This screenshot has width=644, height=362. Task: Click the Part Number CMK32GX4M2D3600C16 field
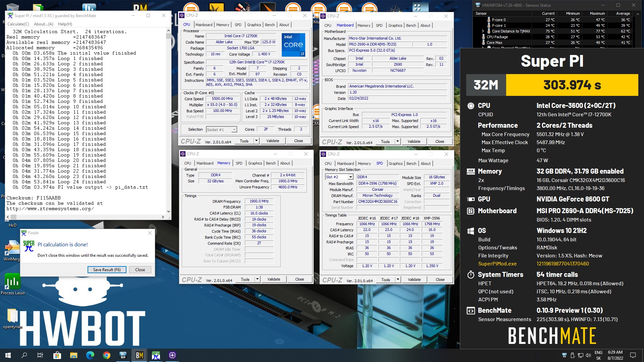coord(378,202)
